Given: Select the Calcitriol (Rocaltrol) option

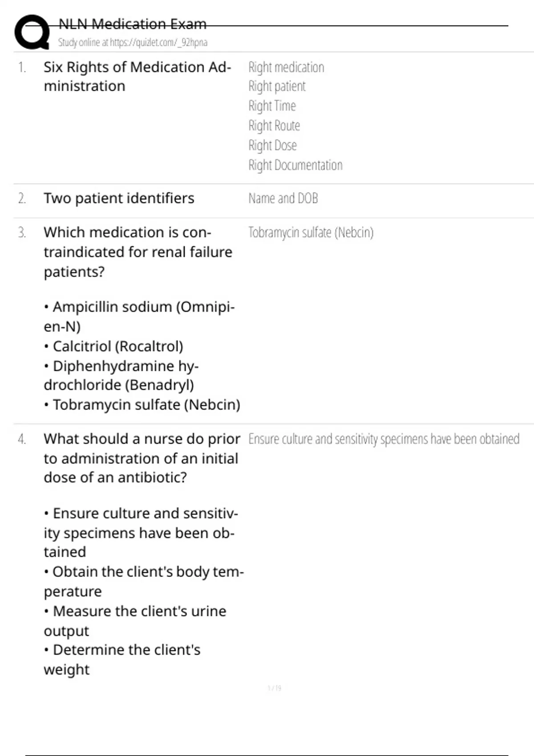Looking at the screenshot, I should [113, 346].
